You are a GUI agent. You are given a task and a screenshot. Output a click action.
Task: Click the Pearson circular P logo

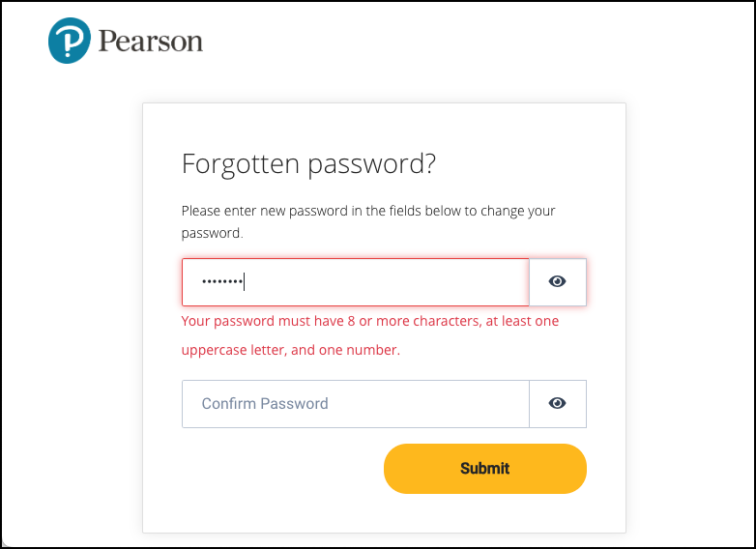pyautogui.click(x=69, y=42)
